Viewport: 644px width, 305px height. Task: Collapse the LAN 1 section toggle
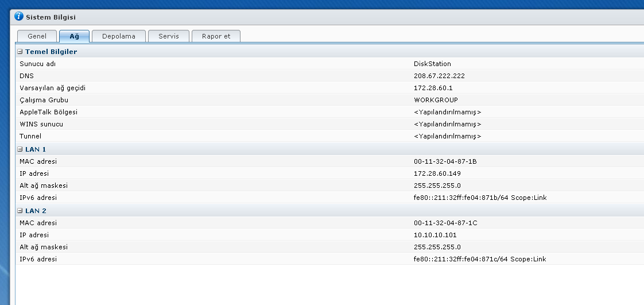[x=20, y=149]
